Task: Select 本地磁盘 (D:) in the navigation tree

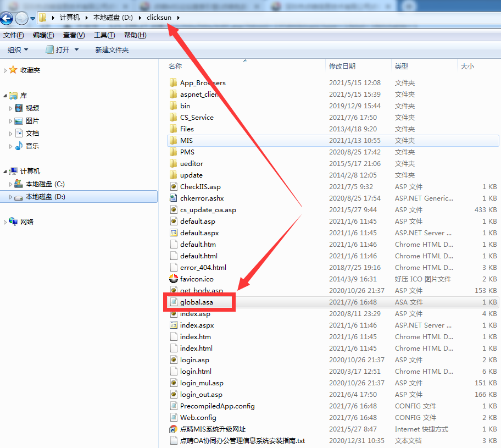Action: 46,197
